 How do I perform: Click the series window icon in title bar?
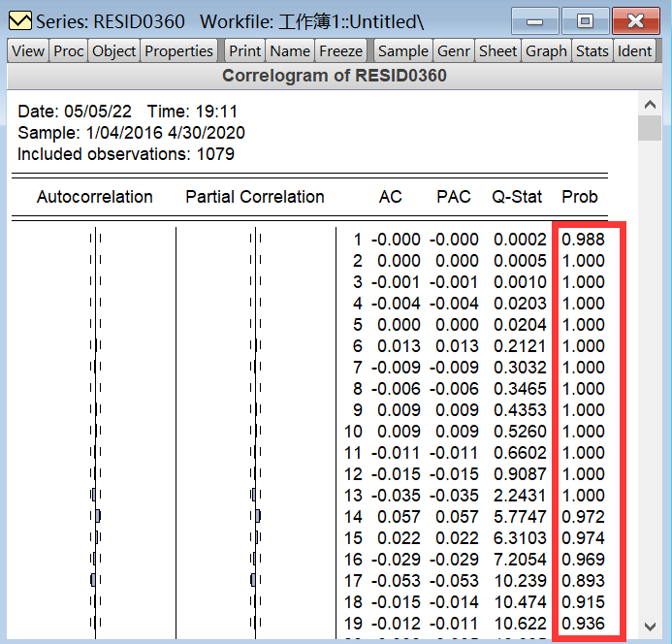pos(18,21)
